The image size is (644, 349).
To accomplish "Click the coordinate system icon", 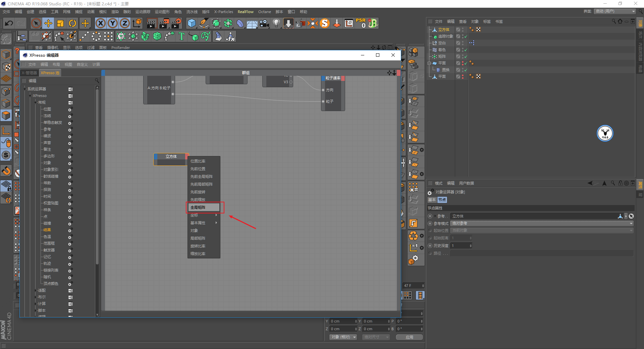I will 137,23.
